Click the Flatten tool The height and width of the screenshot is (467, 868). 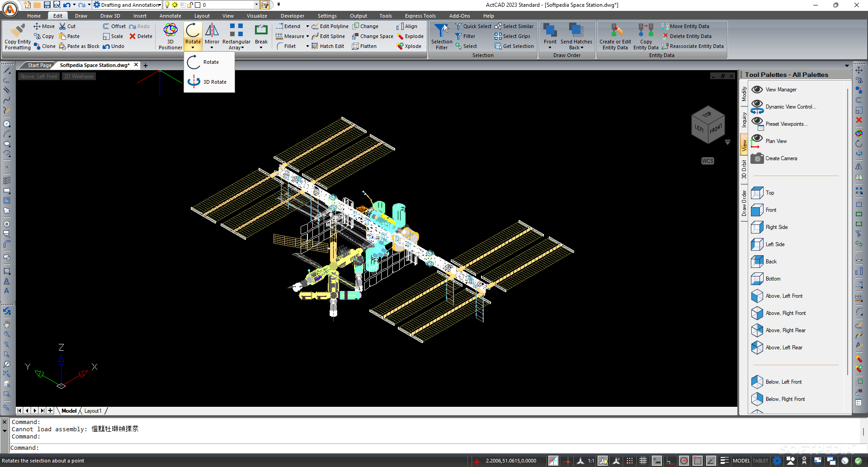tap(364, 46)
